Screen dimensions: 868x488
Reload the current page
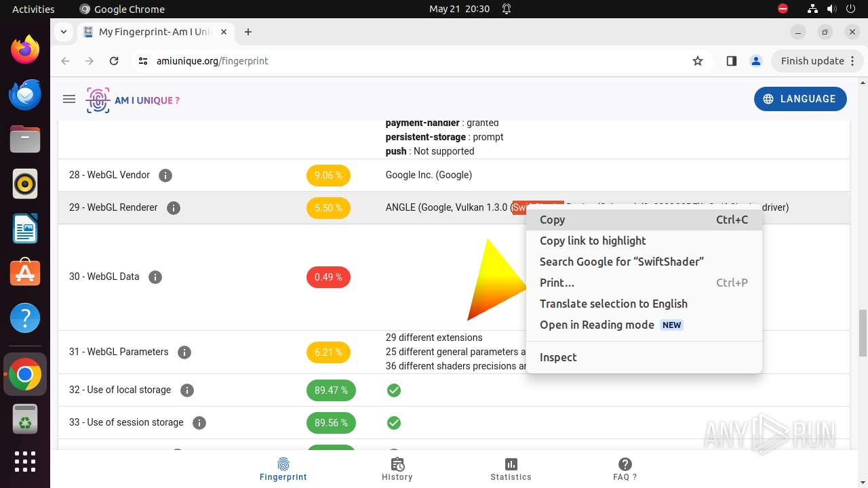114,61
